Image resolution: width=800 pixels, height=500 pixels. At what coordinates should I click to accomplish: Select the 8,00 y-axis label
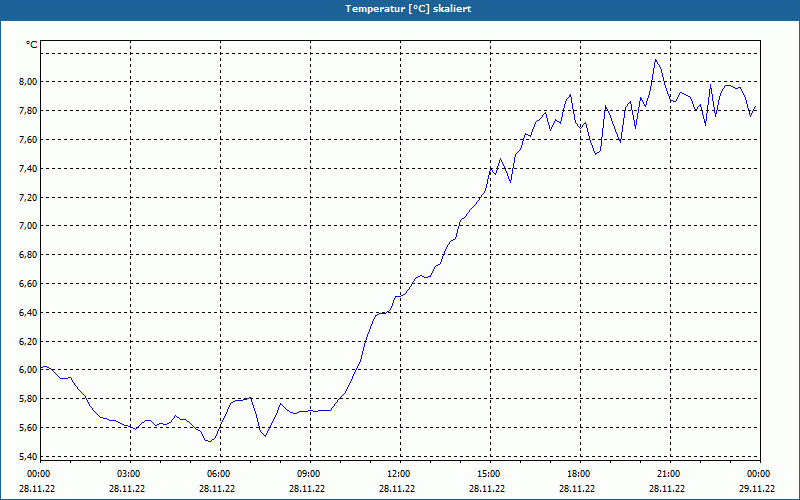coord(28,82)
